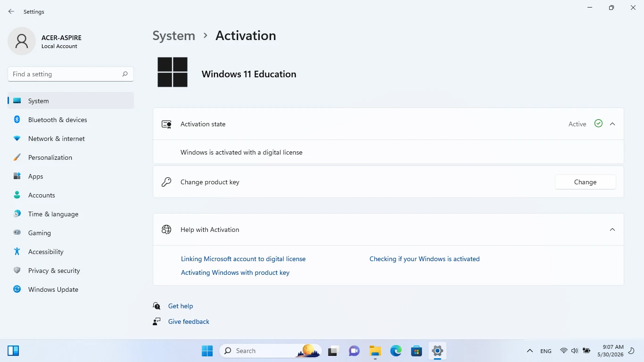Open the Personalization settings page
Image resolution: width=644 pixels, height=362 pixels.
71,157
